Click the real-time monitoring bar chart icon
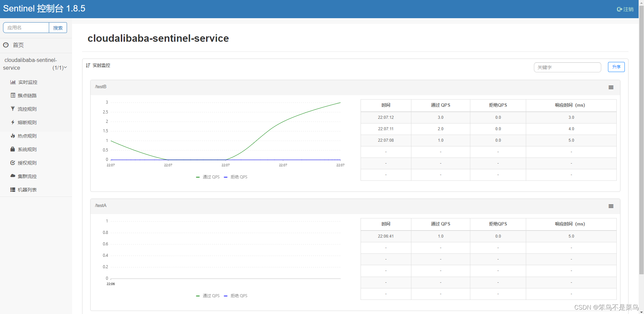644x314 pixels. [13, 82]
